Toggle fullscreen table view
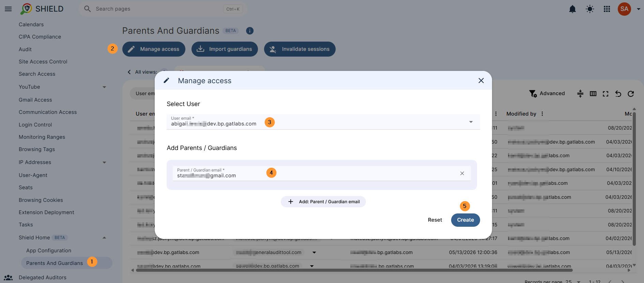The width and height of the screenshot is (644, 283). 605,93
